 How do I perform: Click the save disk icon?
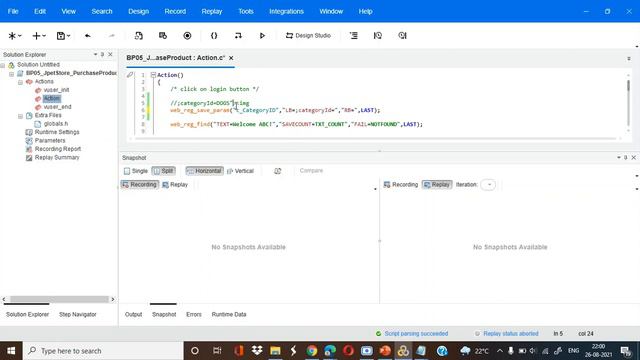(61, 36)
